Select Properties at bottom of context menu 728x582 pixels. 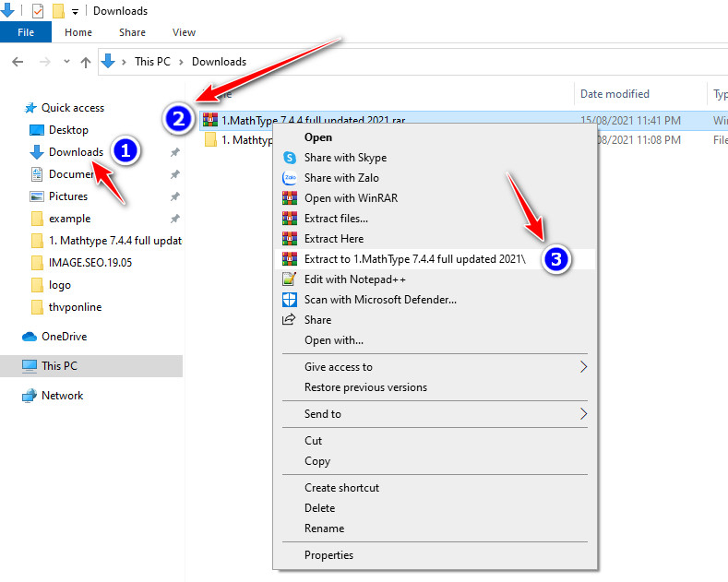click(x=328, y=555)
